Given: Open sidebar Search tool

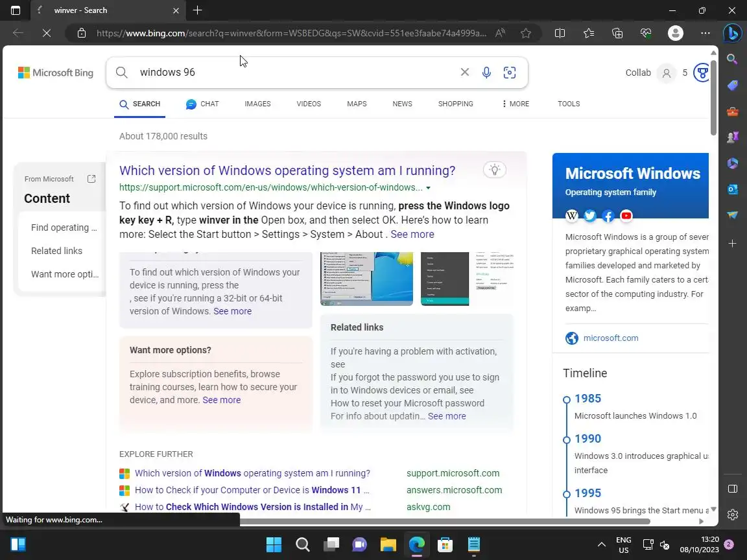Looking at the screenshot, I should pos(732,58).
